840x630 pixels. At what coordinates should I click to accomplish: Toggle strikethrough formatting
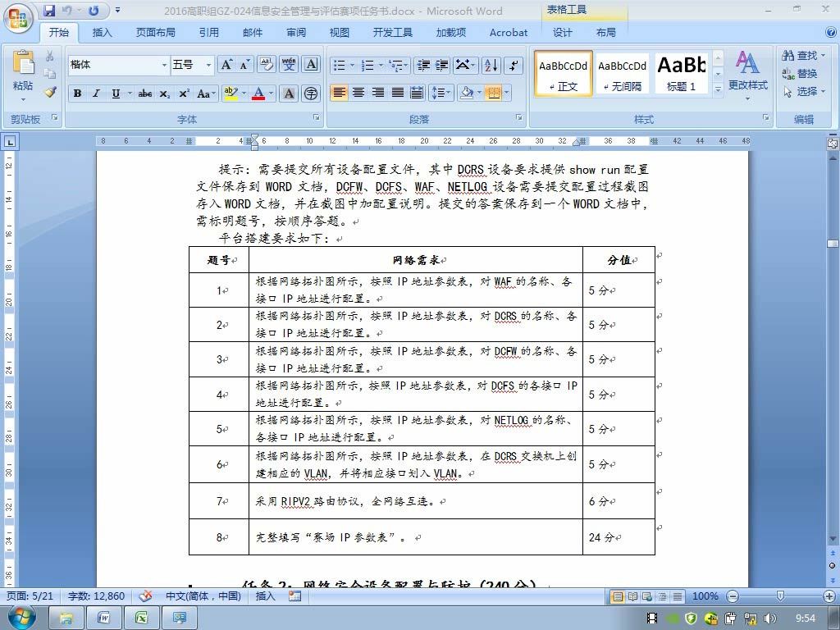(145, 94)
